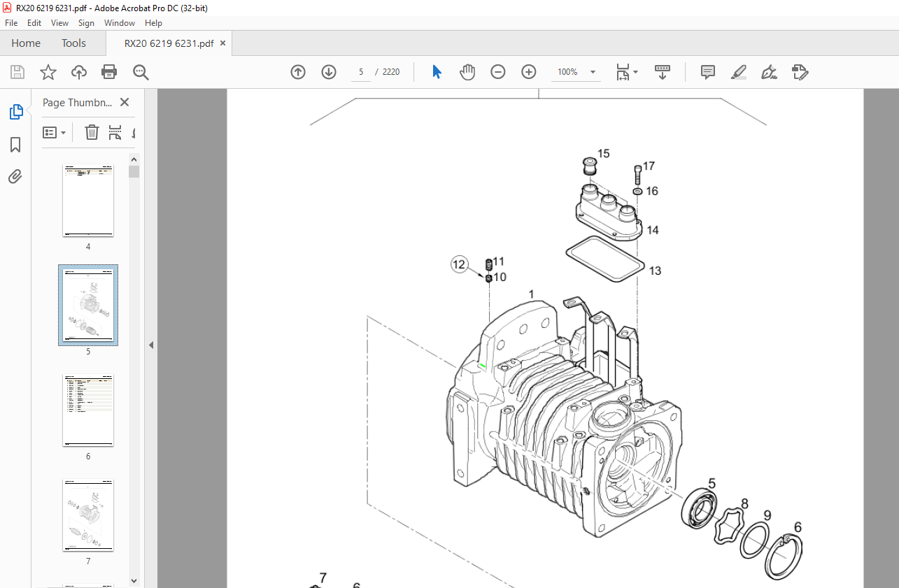Select the page 4 thumbnail
The width and height of the screenshot is (899, 588).
click(x=88, y=201)
